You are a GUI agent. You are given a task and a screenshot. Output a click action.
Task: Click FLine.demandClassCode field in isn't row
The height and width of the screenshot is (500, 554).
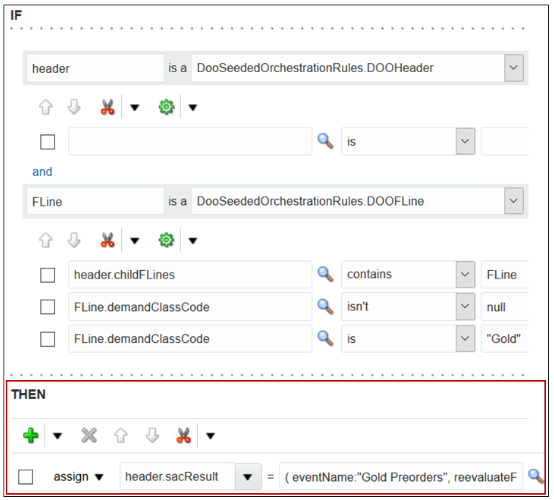(x=190, y=307)
